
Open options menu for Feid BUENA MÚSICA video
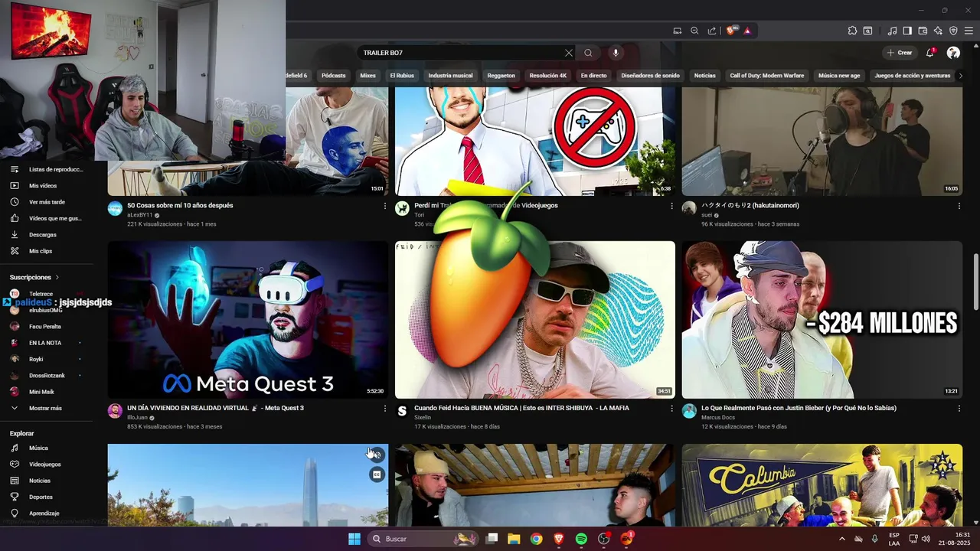coord(671,409)
